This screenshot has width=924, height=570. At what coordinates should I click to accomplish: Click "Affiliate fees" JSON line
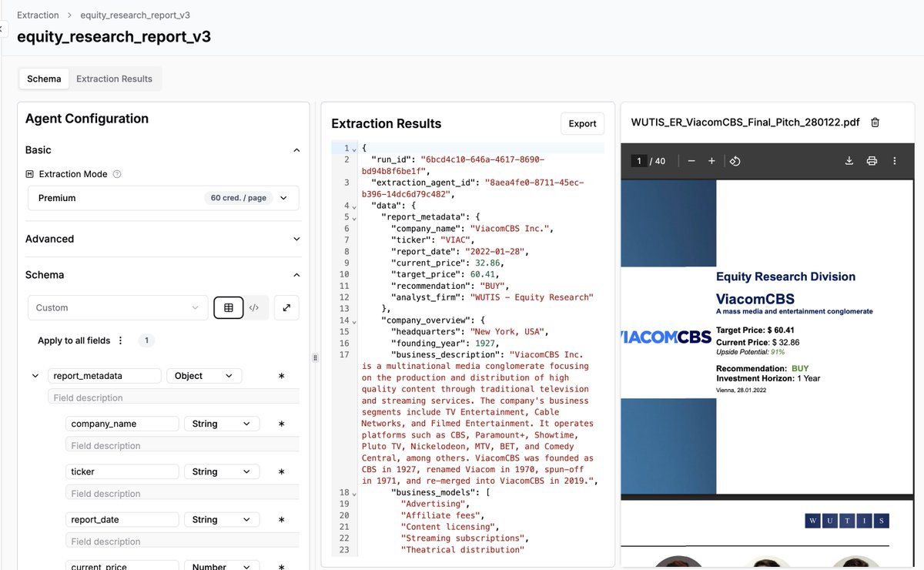pos(444,515)
